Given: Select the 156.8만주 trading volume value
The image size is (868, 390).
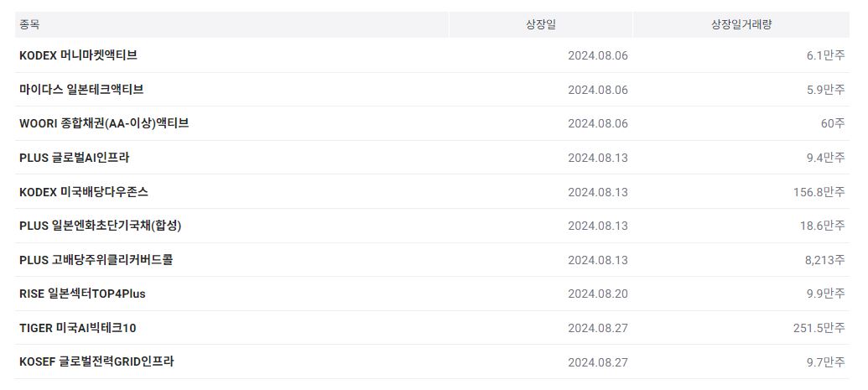Looking at the screenshot, I should (819, 192).
